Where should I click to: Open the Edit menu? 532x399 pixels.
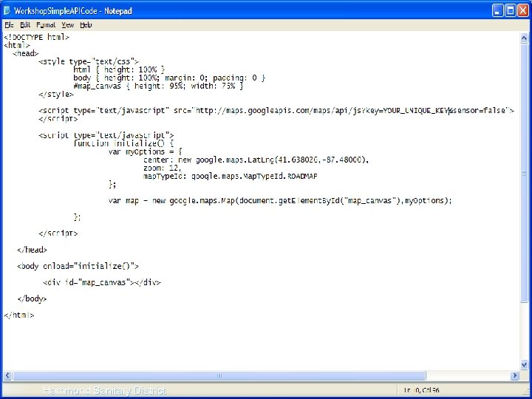25,25
